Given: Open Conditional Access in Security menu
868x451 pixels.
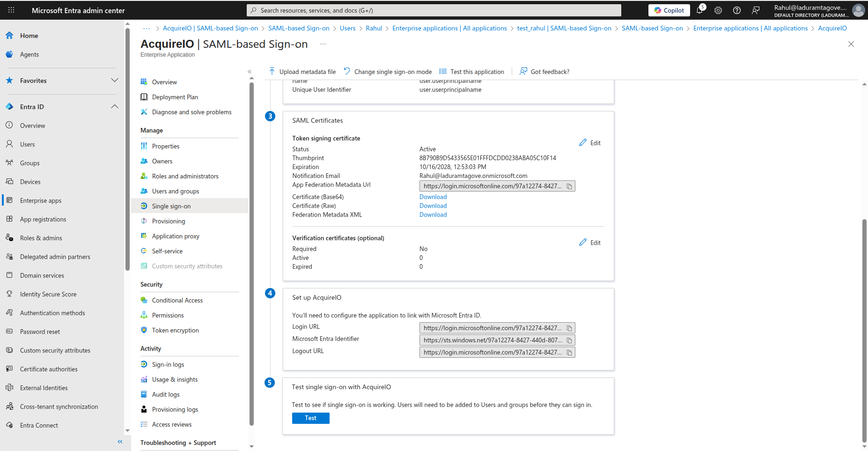Looking at the screenshot, I should 177,300.
